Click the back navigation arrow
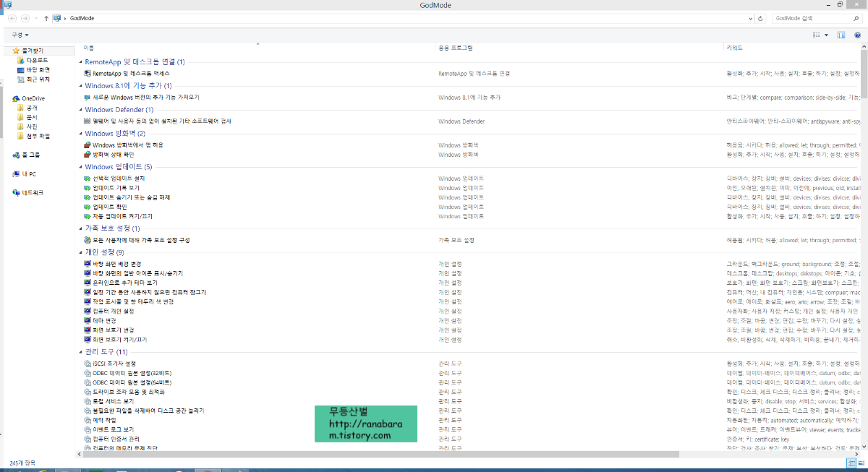The height and width of the screenshot is (472, 868). pos(12,18)
